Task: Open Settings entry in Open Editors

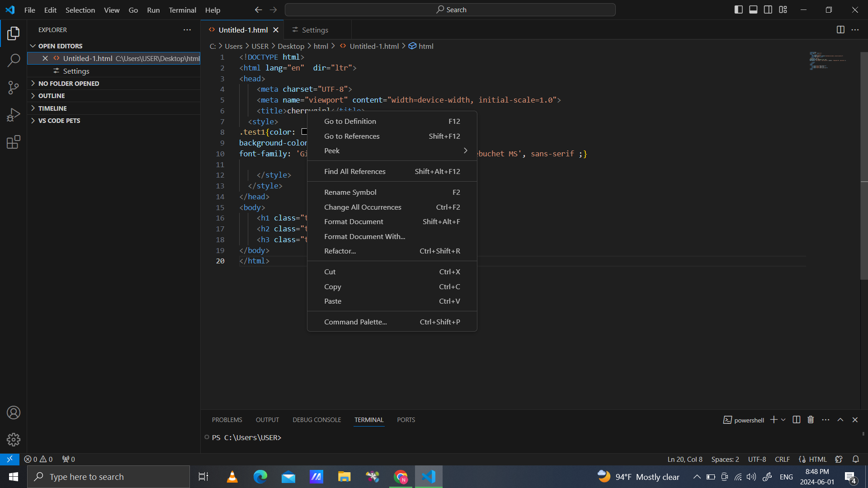Action: 113,71
